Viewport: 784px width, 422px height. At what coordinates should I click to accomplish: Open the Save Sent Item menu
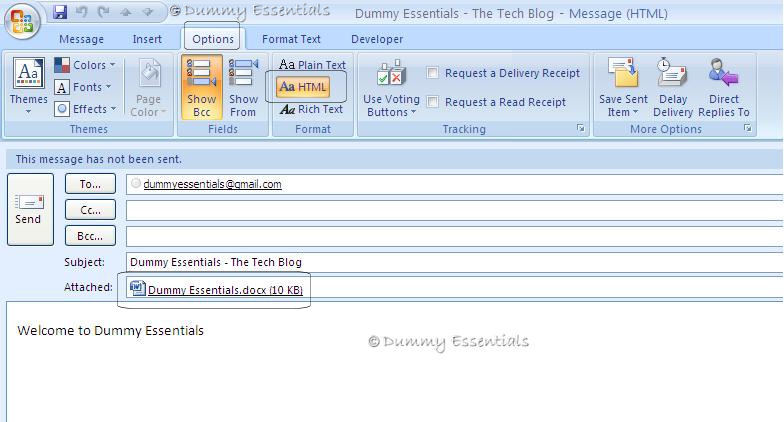click(x=623, y=88)
